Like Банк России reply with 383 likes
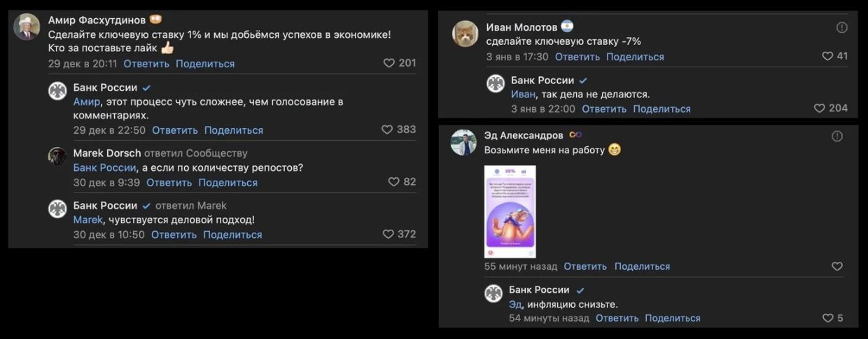Image resolution: width=868 pixels, height=339 pixels. coord(387,130)
